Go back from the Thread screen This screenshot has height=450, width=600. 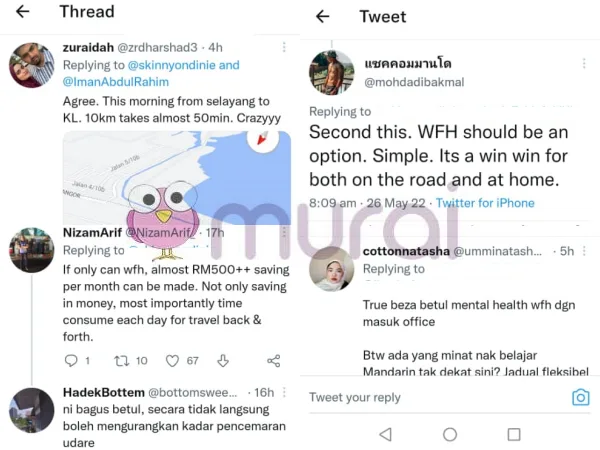[x=23, y=11]
